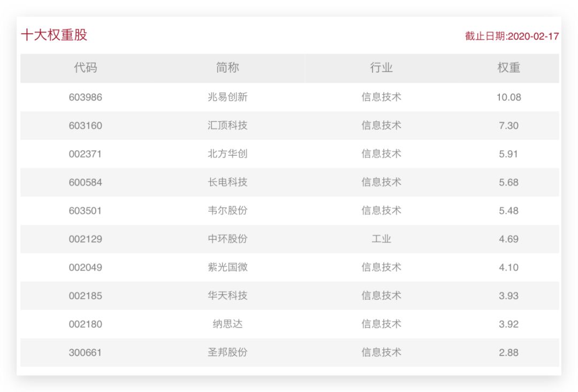Click the 截止日期:2020-02-17 date label
This screenshot has width=578, height=392.
point(512,36)
